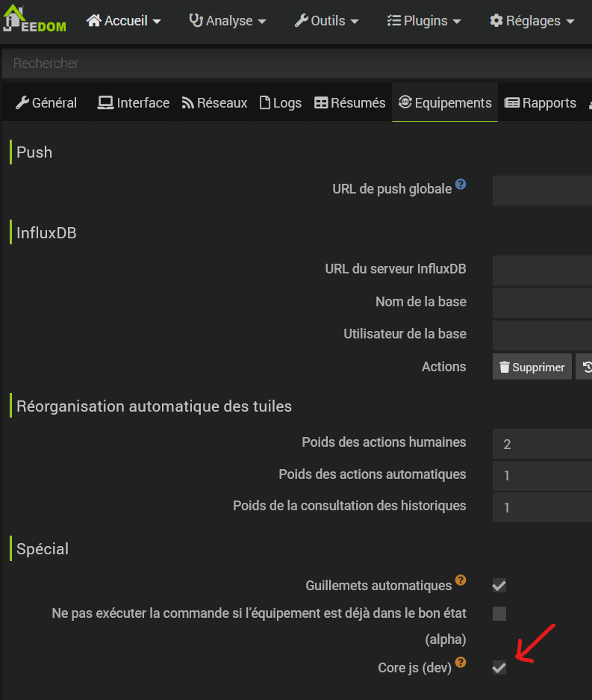Click the help icon beside URL de push globale
The image size is (592, 700).
click(x=461, y=184)
